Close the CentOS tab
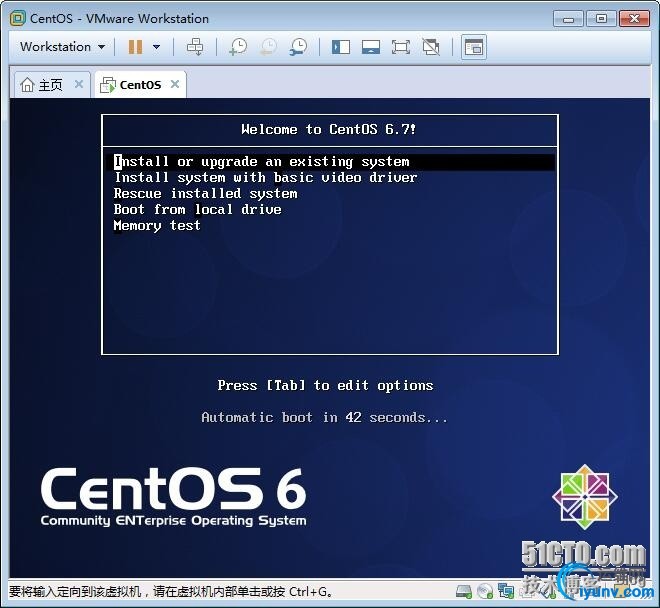 click(175, 84)
